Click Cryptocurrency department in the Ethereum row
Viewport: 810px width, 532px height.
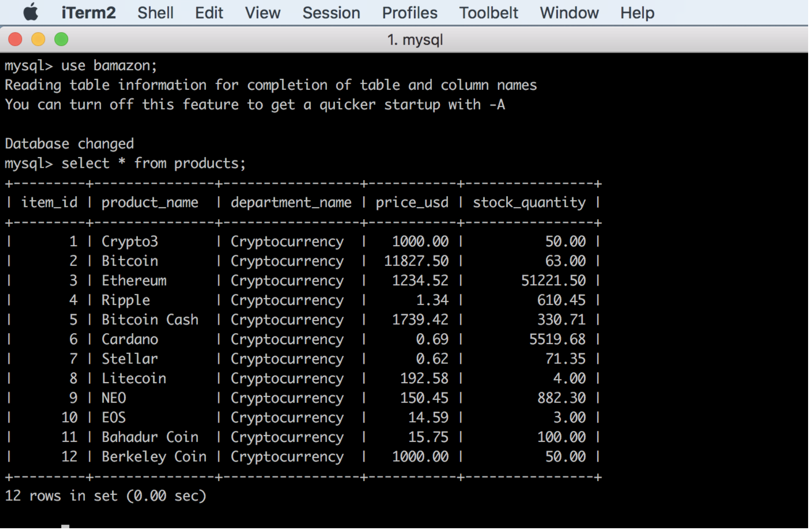[287, 281]
